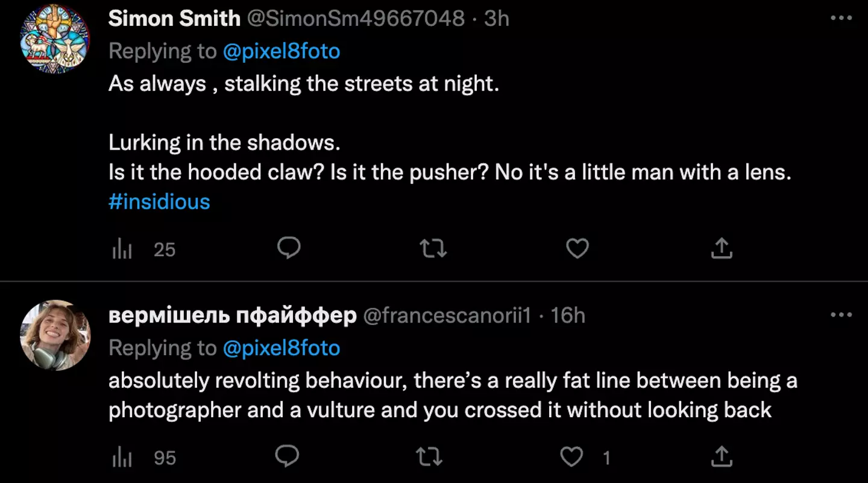Click the Simon Smith display name
Viewport: 868px width, 483px height.
point(174,19)
